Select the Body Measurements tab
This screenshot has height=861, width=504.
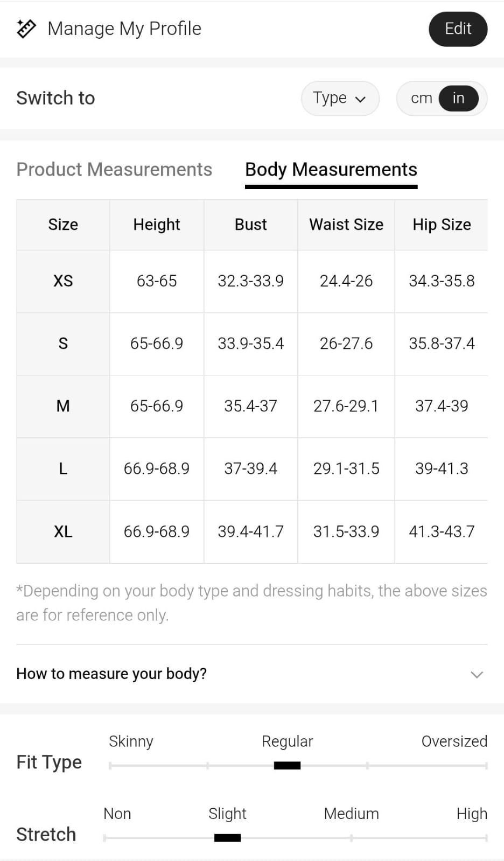(331, 170)
